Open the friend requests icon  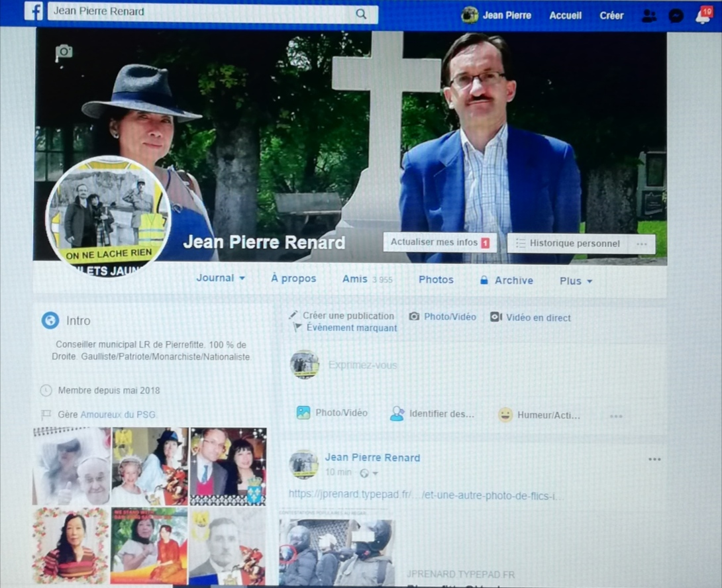(648, 16)
